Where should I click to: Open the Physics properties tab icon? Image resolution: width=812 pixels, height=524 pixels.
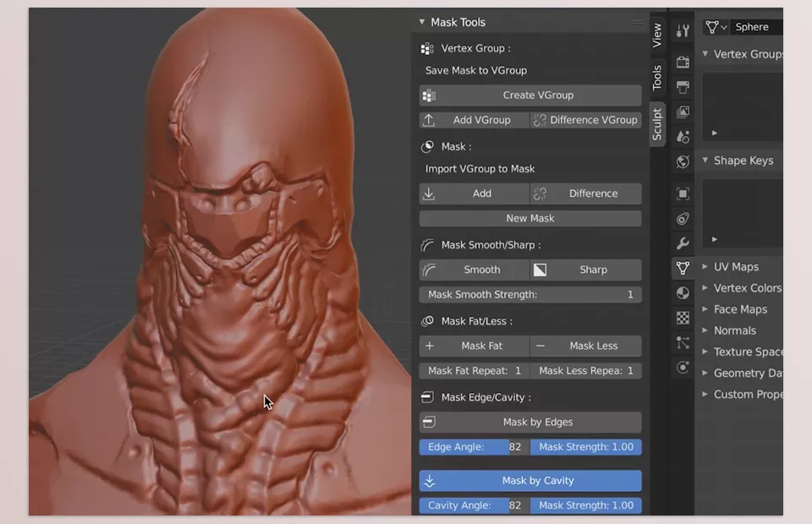tap(683, 368)
